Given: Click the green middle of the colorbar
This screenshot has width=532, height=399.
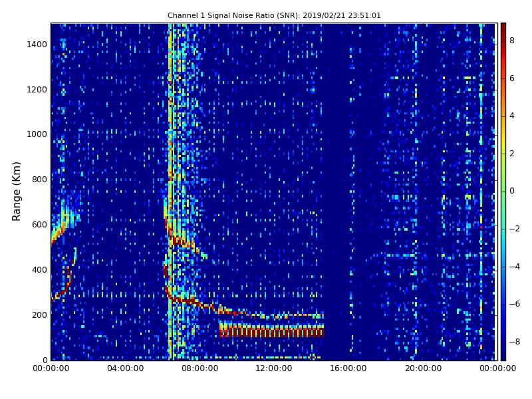Looking at the screenshot, I should (503, 192).
